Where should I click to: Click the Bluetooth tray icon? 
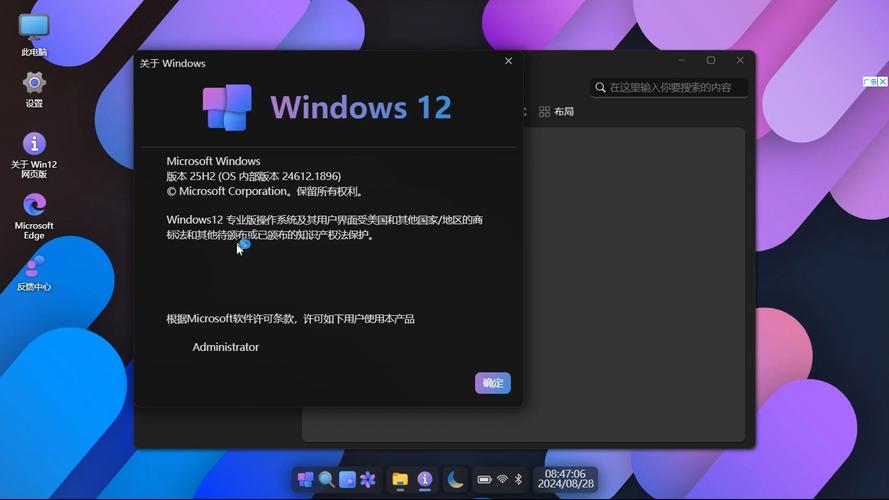point(518,480)
